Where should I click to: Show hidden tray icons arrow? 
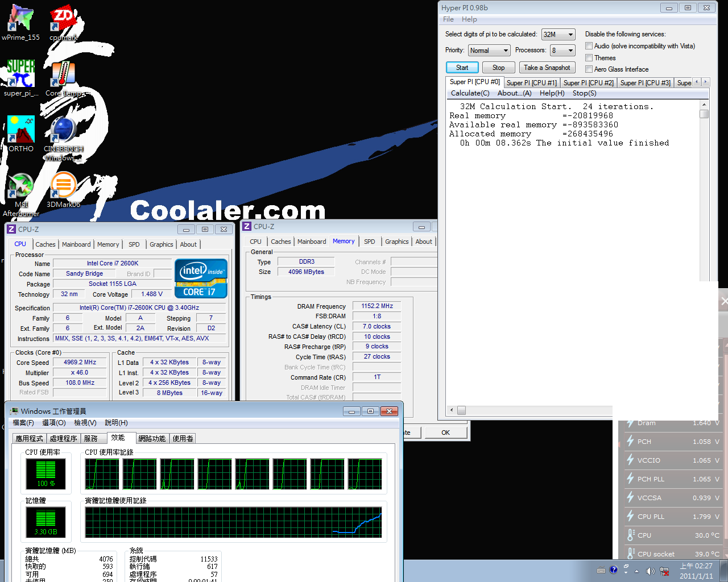637,571
